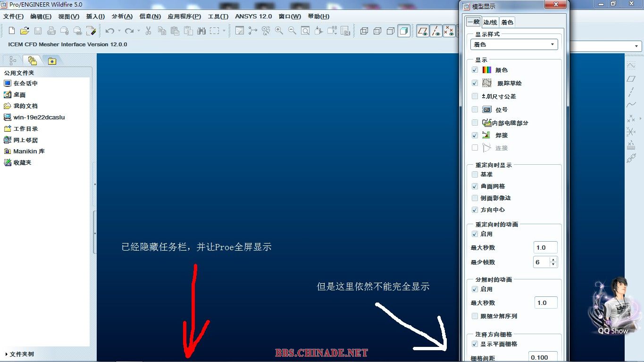The image size is (644, 362).
Task: Click the Datum Curve tool icon
Action: pos(631,105)
